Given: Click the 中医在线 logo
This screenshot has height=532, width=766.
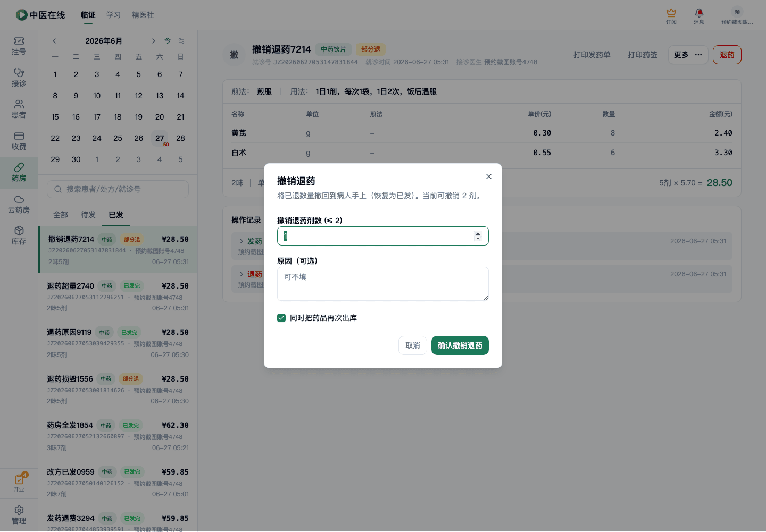Looking at the screenshot, I should 40,15.
